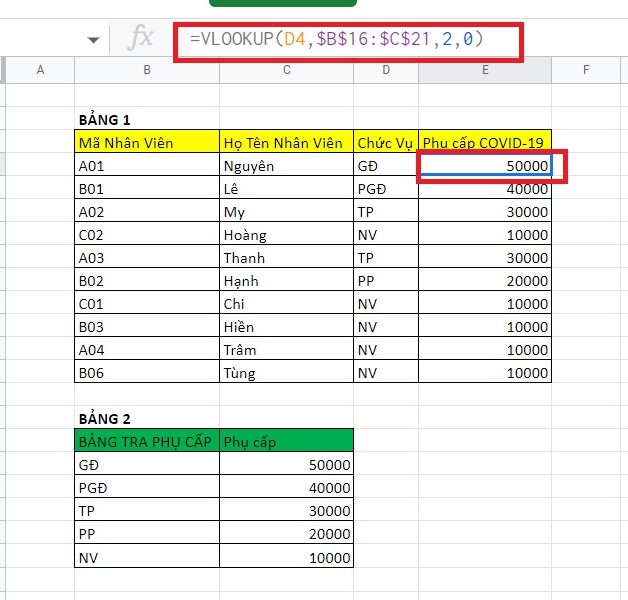Select the 40000 cell in Bảng 1
The width and height of the screenshot is (628, 600).
coord(485,187)
